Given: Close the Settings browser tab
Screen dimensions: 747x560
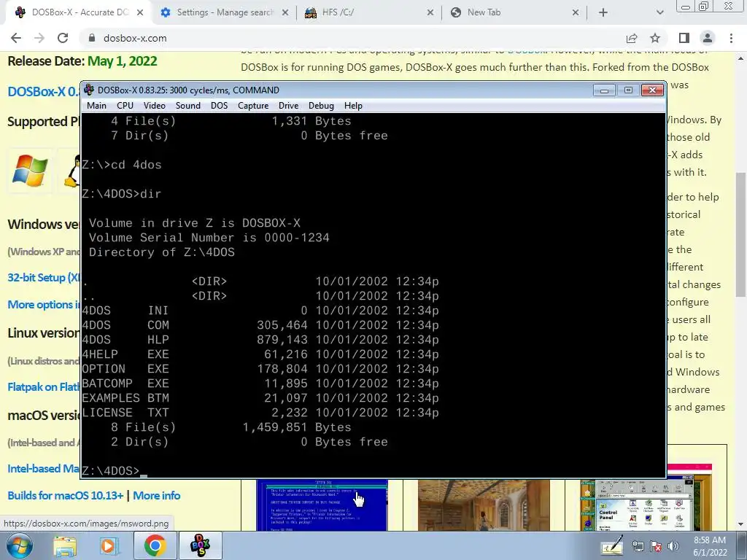Looking at the screenshot, I should click(285, 12).
